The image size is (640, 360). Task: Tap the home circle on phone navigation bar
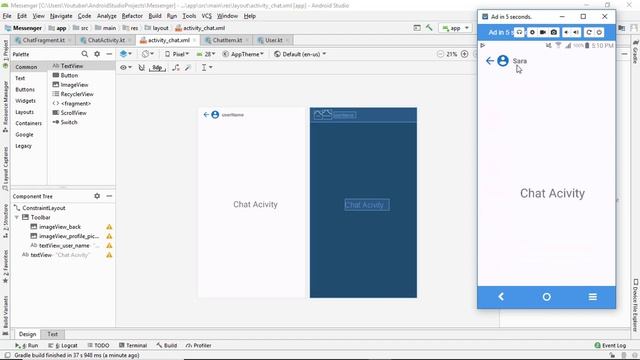pyautogui.click(x=547, y=297)
